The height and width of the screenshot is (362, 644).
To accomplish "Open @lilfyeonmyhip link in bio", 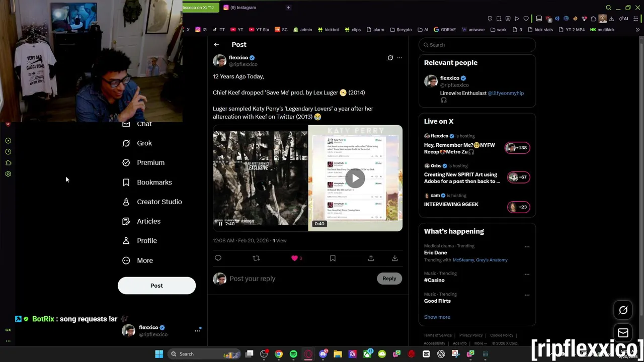I will tap(506, 93).
